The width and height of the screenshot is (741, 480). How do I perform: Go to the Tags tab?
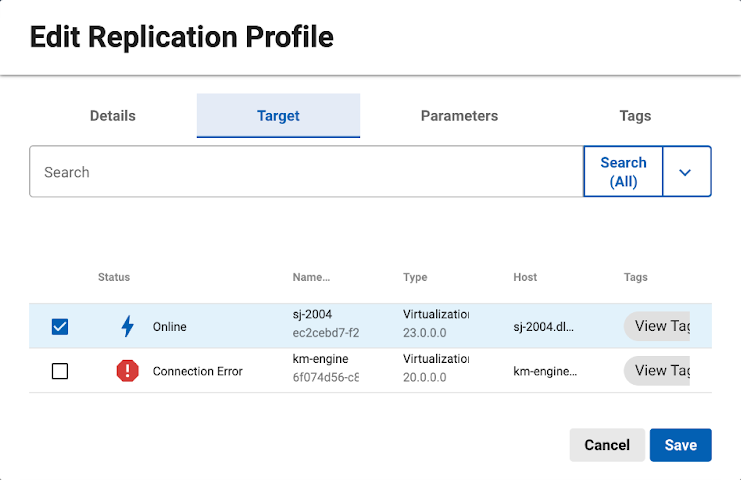click(x=635, y=116)
